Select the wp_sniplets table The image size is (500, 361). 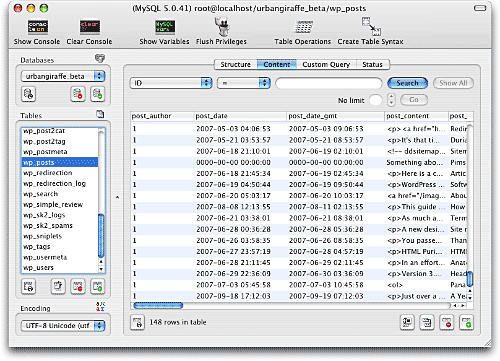(x=60, y=236)
